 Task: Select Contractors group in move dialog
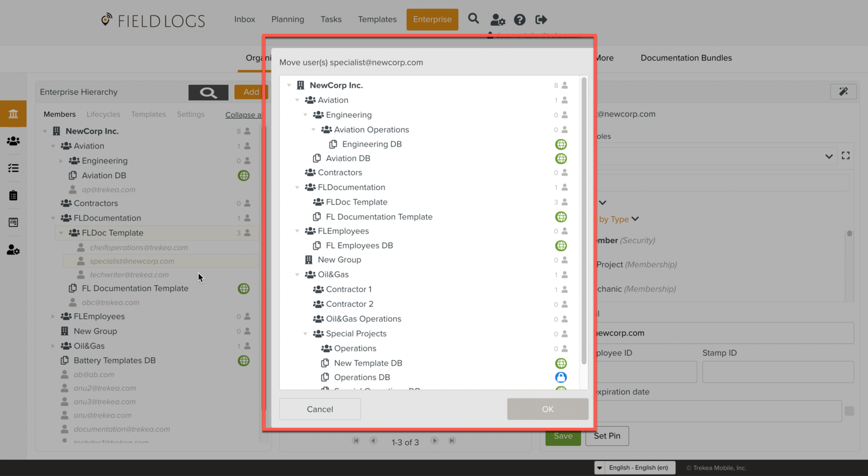point(340,173)
